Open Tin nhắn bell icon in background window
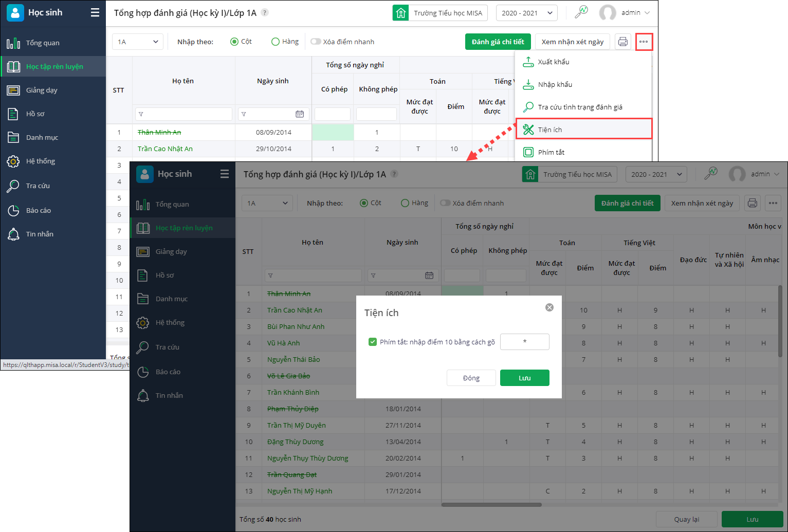This screenshot has height=532, width=788. point(13,234)
